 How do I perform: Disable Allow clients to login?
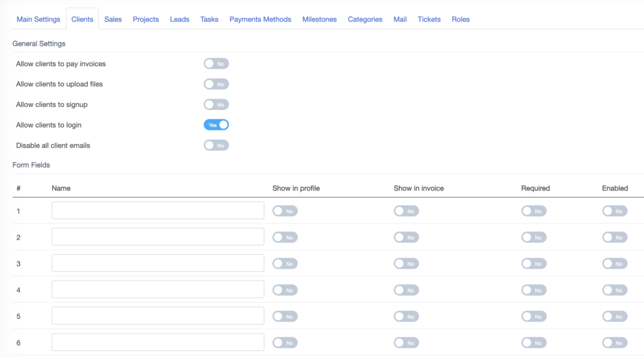click(216, 125)
